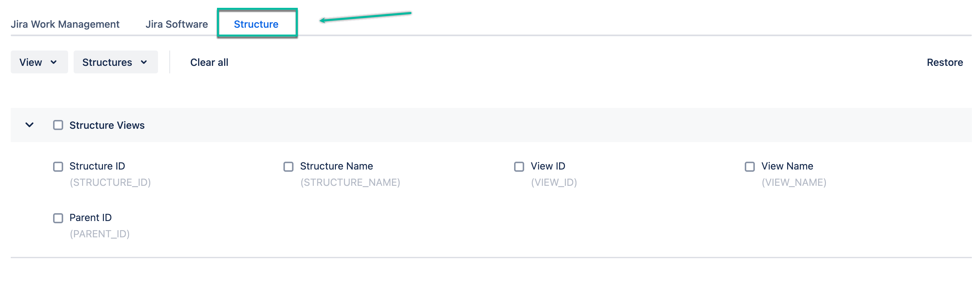Enable the View ID field
980x296 pixels.
pos(519,166)
